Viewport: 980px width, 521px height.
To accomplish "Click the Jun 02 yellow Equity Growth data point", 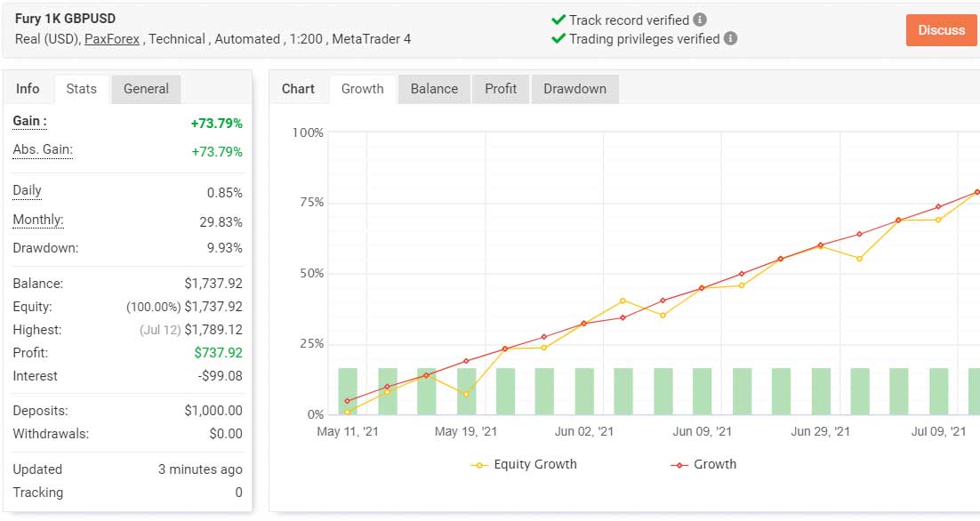I will (x=583, y=324).
